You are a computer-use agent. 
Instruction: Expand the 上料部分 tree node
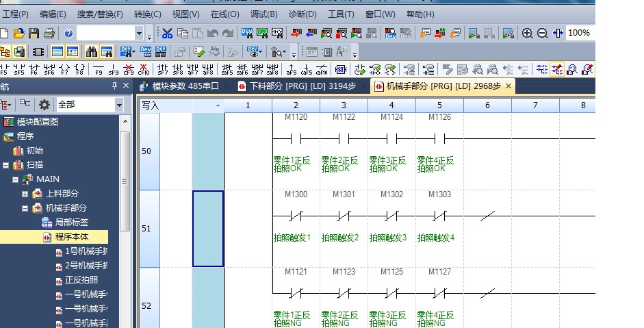(25, 194)
